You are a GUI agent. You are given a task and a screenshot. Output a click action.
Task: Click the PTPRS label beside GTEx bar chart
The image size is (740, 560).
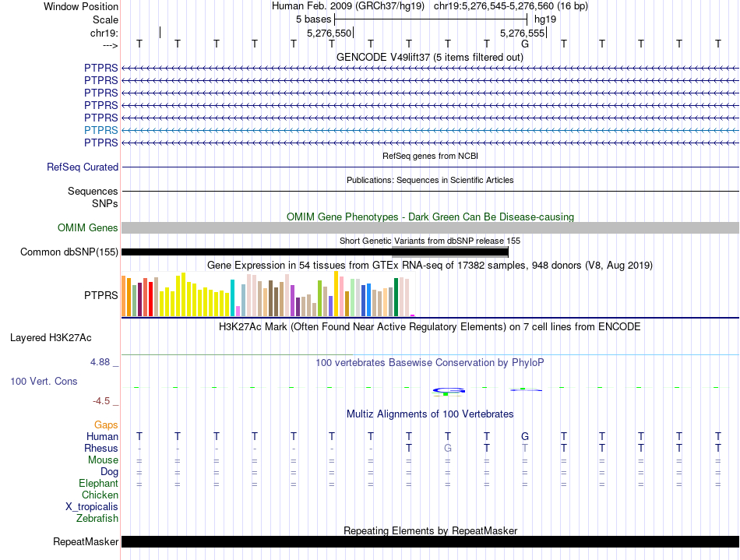click(101, 295)
